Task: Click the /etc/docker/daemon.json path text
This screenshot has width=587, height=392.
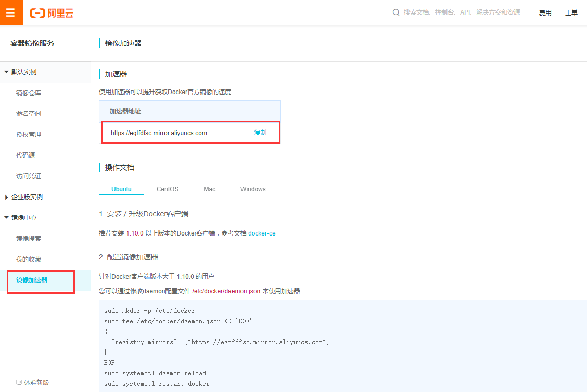Action: coord(226,291)
